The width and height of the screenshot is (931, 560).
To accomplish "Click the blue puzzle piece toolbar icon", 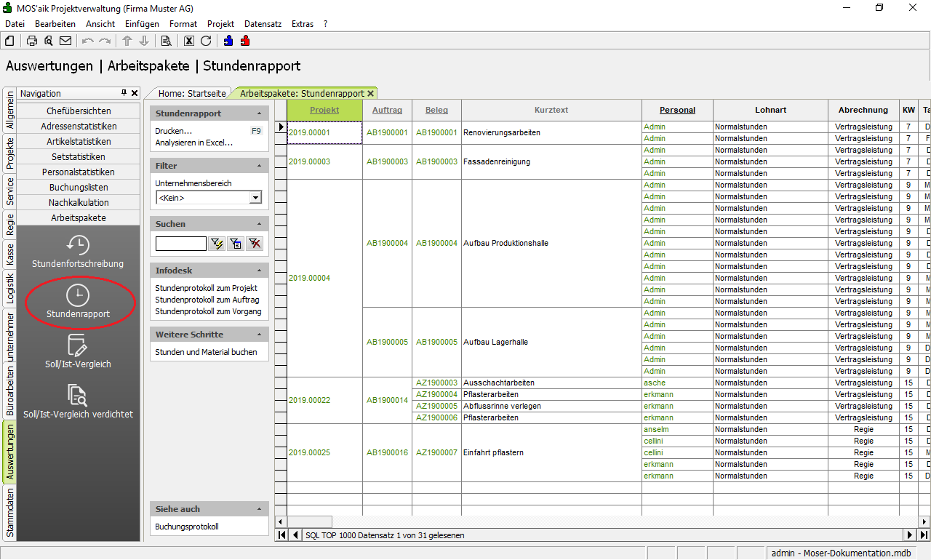I will click(228, 41).
